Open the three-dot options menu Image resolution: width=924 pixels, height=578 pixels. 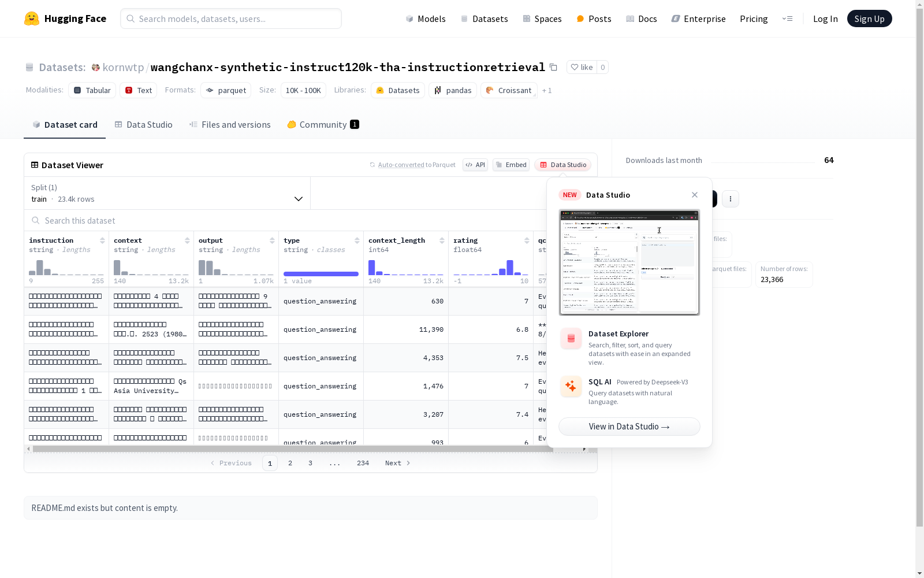[x=731, y=199]
